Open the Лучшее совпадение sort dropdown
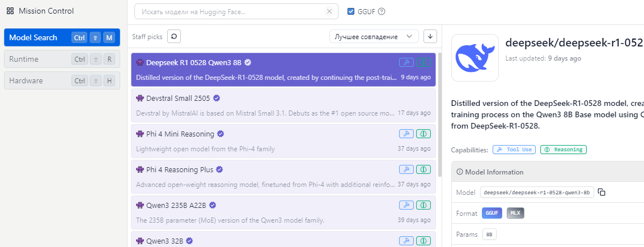Image resolution: width=644 pixels, height=247 pixels. coord(374,36)
